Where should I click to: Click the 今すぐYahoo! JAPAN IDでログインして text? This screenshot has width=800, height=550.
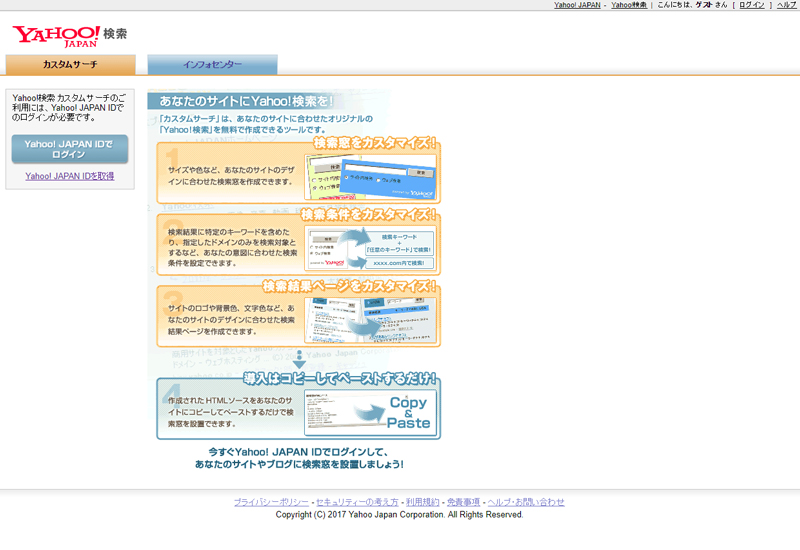point(298,452)
